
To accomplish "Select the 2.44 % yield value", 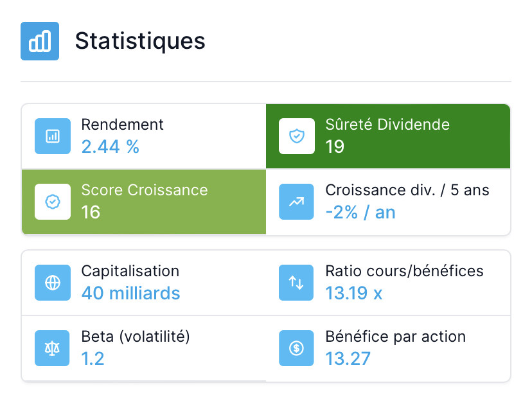I will coord(110,147).
